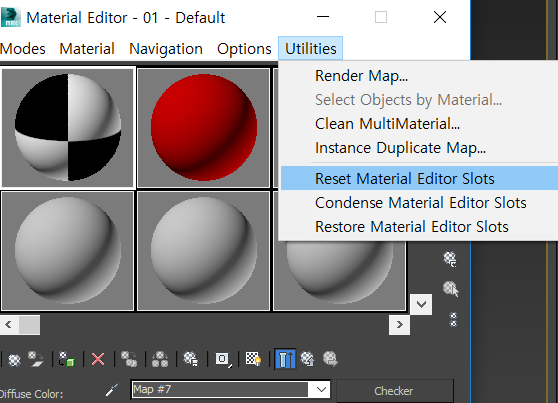558x403 pixels.
Task: Toggle the Show End Result button
Action: click(285, 359)
